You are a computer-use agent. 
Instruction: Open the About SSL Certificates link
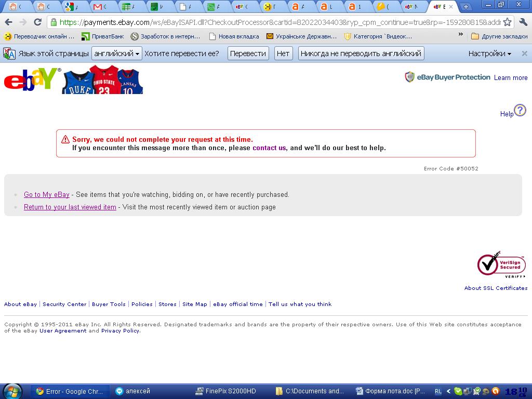coord(496,288)
